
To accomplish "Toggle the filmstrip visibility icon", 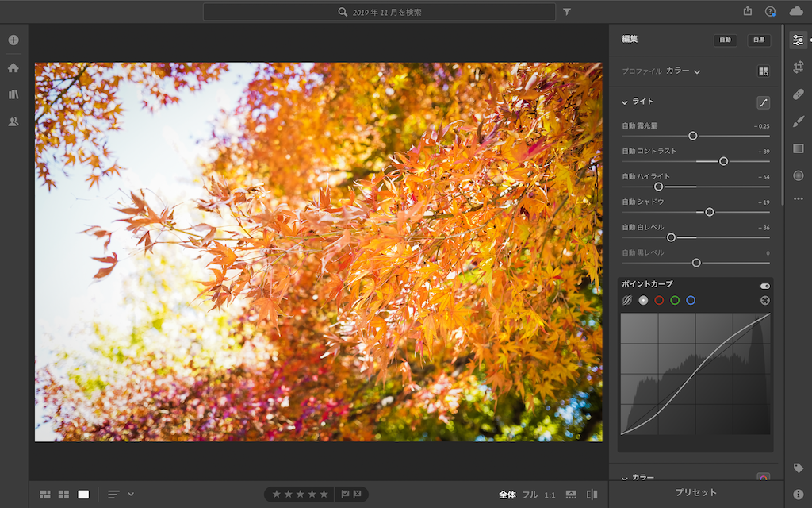I will 571,495.
